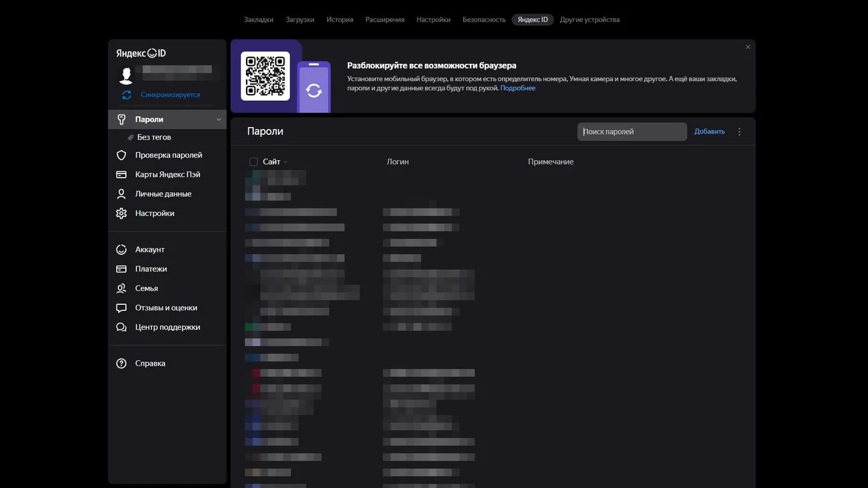Screen dimensions: 868x488
Task: Switch to the Закладки tab
Action: (x=259, y=19)
